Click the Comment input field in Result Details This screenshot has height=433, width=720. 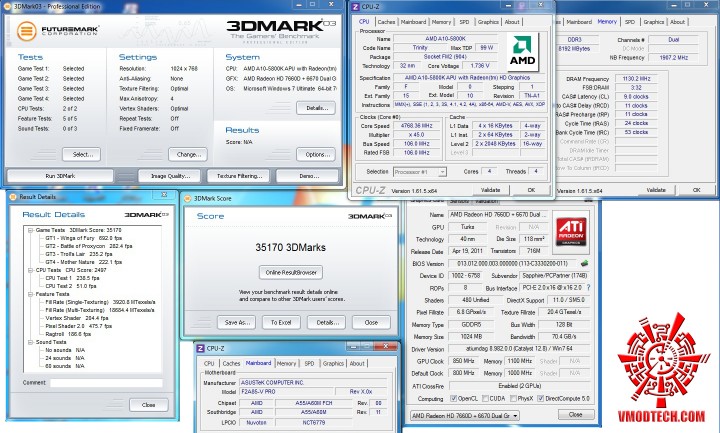(x=106, y=382)
